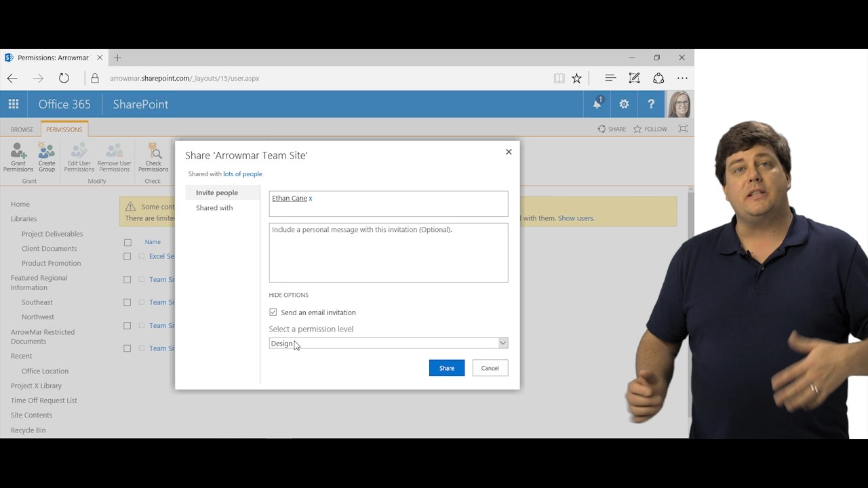
Task: Open Project X Library link
Action: pos(36,386)
